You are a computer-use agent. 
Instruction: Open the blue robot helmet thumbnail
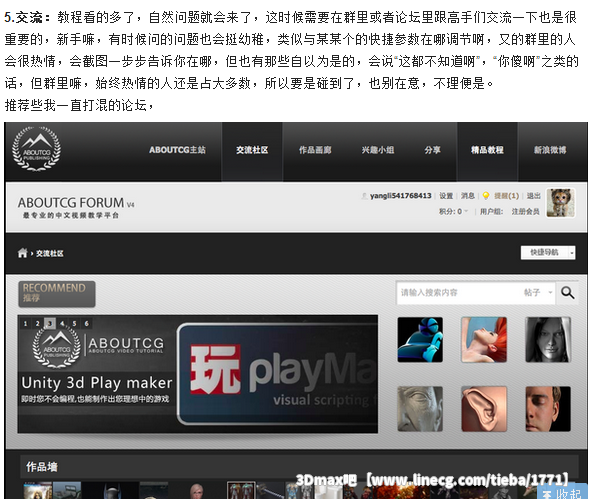click(x=420, y=340)
